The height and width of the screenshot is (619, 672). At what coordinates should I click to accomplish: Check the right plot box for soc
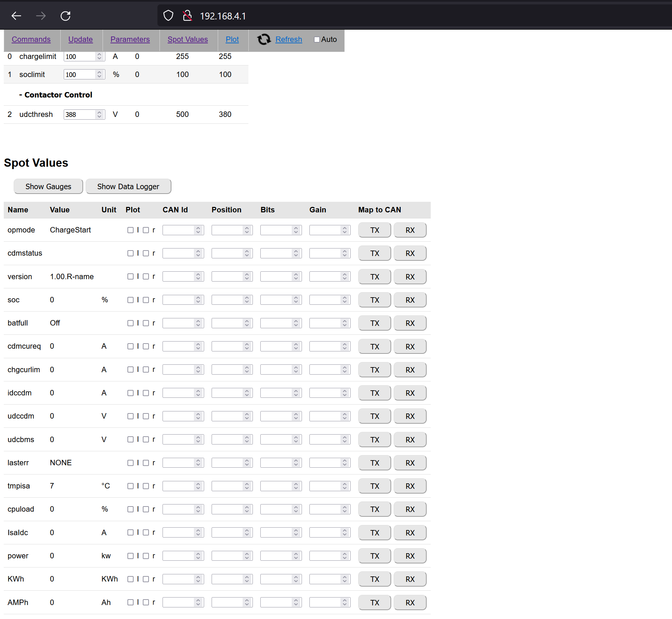pyautogui.click(x=146, y=300)
